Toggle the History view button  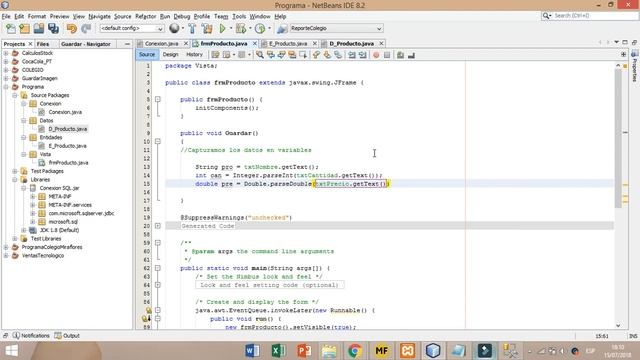click(x=194, y=55)
